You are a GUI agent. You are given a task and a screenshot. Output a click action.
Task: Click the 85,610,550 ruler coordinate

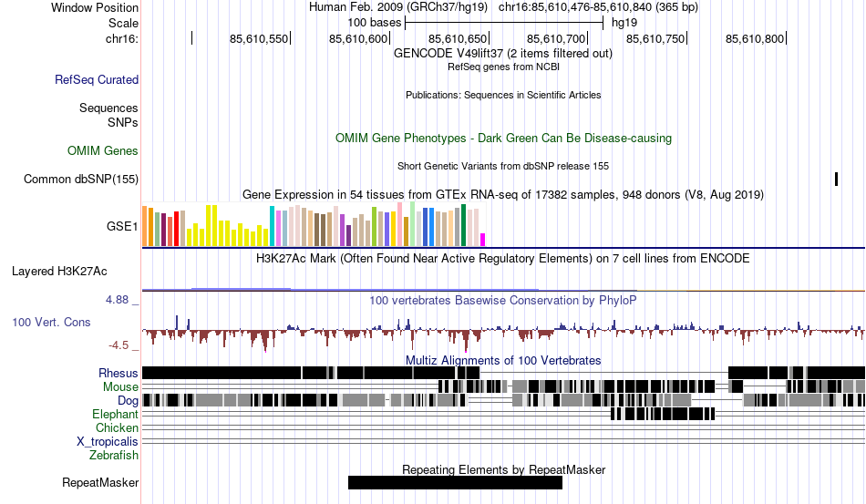[x=259, y=38]
